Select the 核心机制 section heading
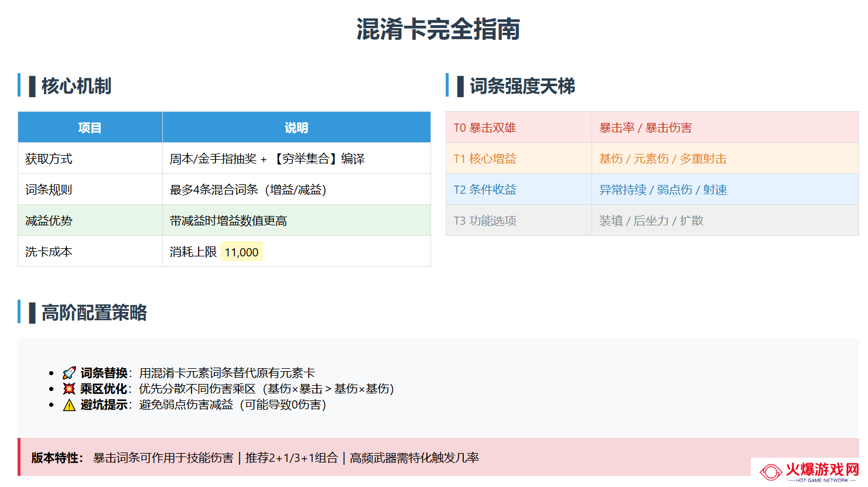 click(76, 86)
